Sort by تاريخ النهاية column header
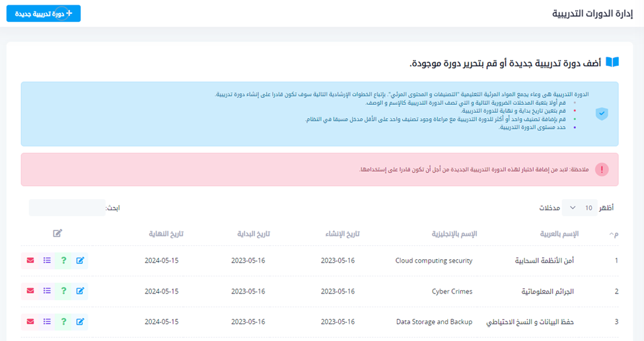644x341 pixels. pyautogui.click(x=164, y=234)
